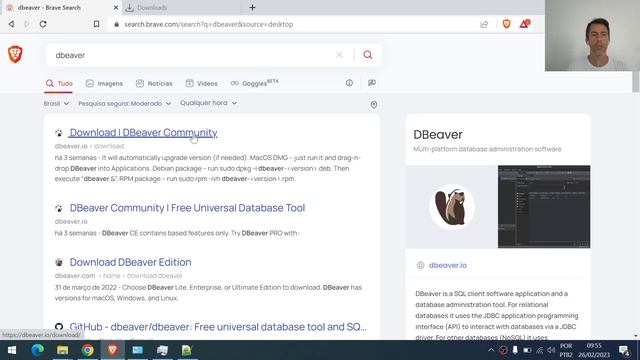Image resolution: width=640 pixels, height=360 pixels.
Task: Open the Goggles BETA tab
Action: 254,83
